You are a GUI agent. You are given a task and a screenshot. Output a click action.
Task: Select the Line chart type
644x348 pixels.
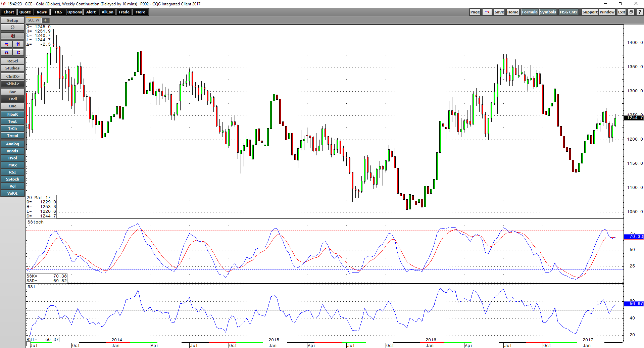(12, 106)
